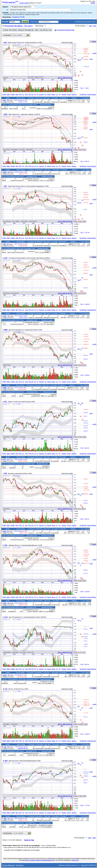
Task: Open the SAI ticker link
Action: (6, 689)
